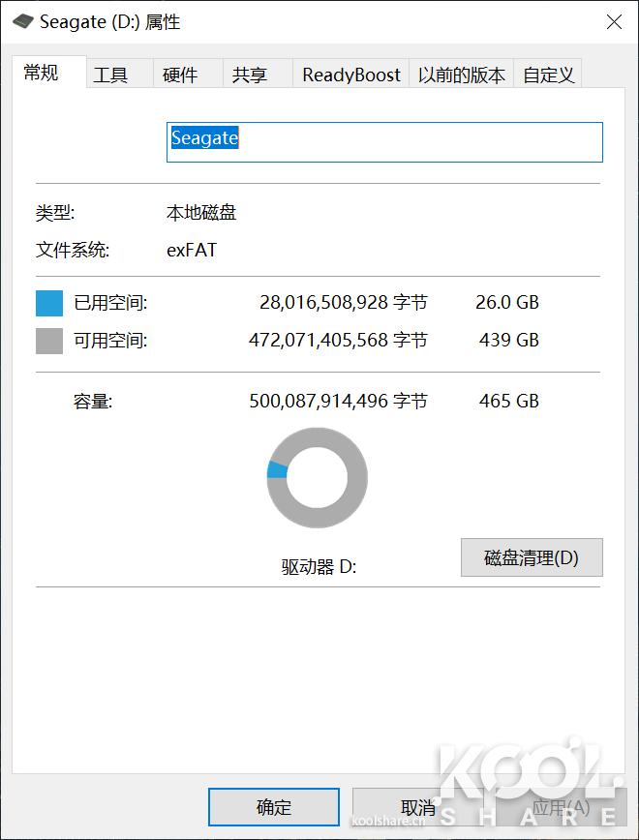Image resolution: width=639 pixels, height=840 pixels.
Task: Click the 已用空间 label
Action: pyautogui.click(x=110, y=303)
